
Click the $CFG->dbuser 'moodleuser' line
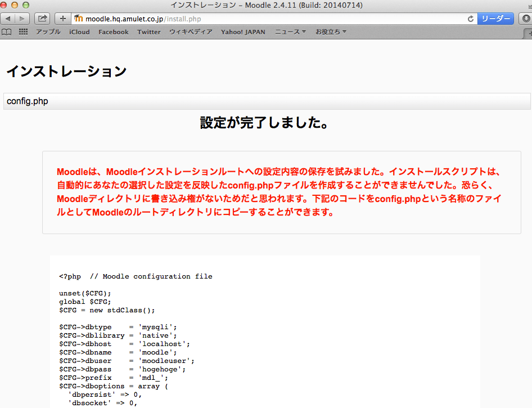coord(127,361)
